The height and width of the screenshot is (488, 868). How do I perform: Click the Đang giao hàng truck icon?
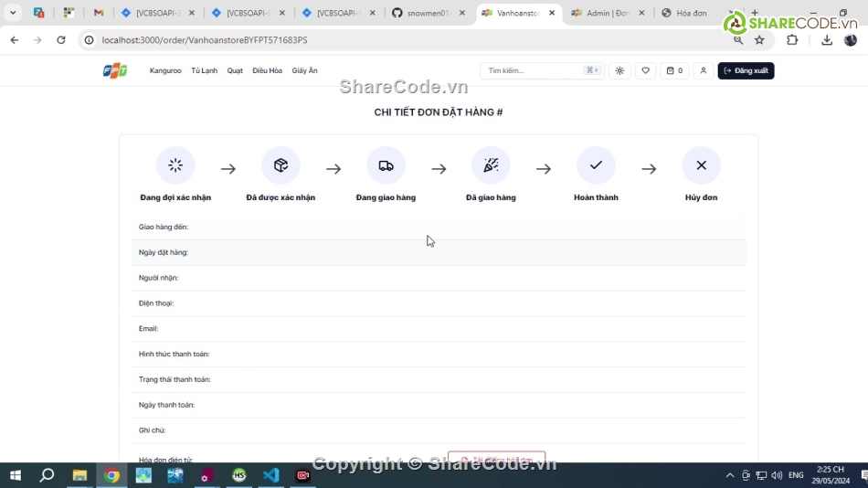tap(386, 165)
